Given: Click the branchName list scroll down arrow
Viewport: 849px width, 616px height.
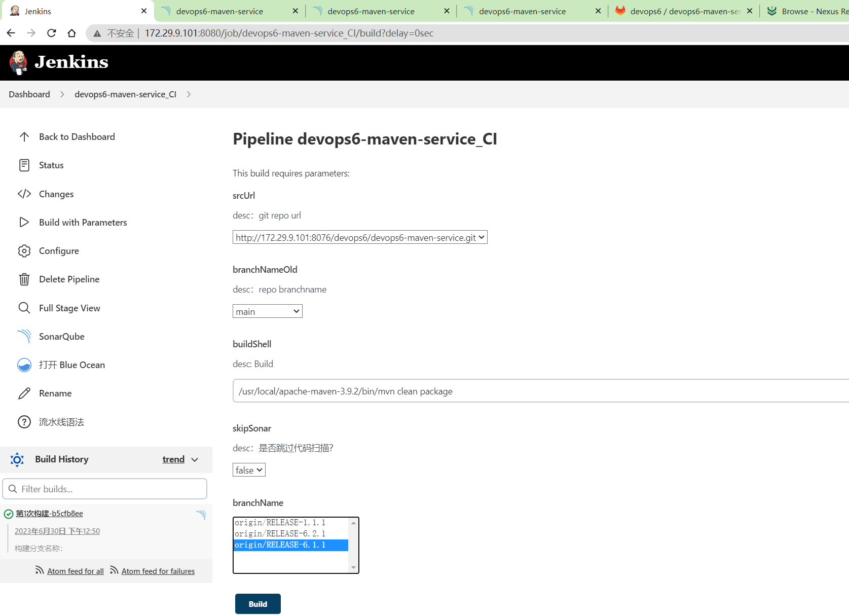Looking at the screenshot, I should [x=353, y=567].
